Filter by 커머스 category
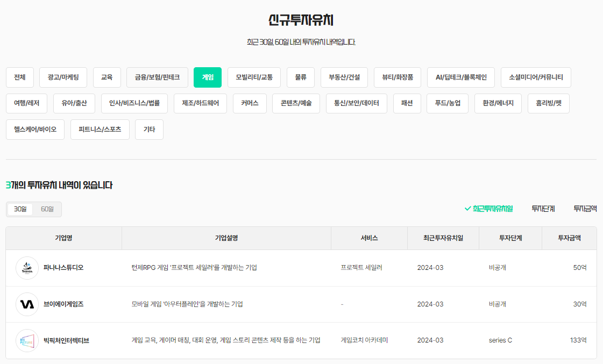This screenshot has height=364, width=603. click(x=250, y=103)
